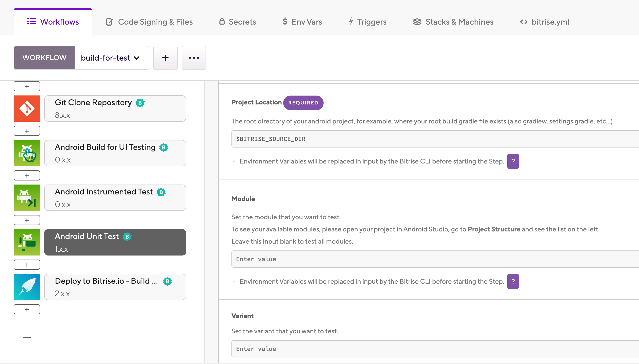Viewport: 639px width, 364px height.
Task: Open the Stacks & Machines tab
Action: pos(453,22)
